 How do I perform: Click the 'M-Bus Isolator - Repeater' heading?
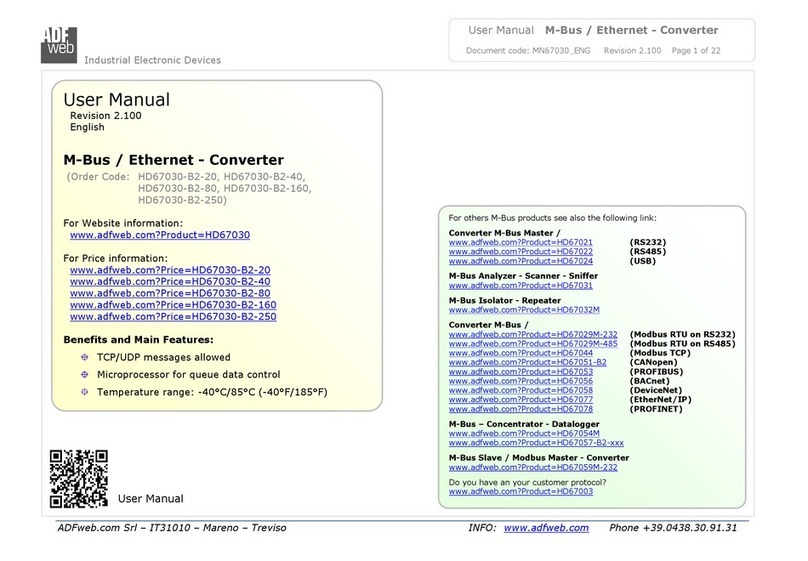tap(504, 301)
